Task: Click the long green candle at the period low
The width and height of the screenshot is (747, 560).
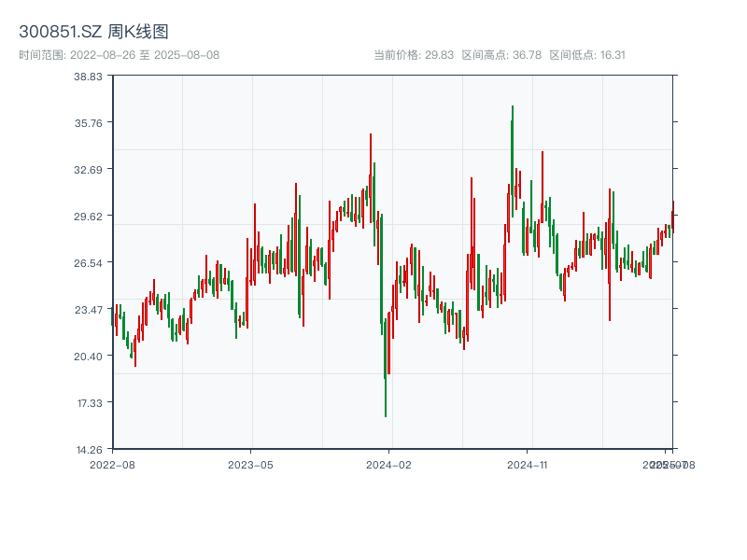Action: (386, 368)
